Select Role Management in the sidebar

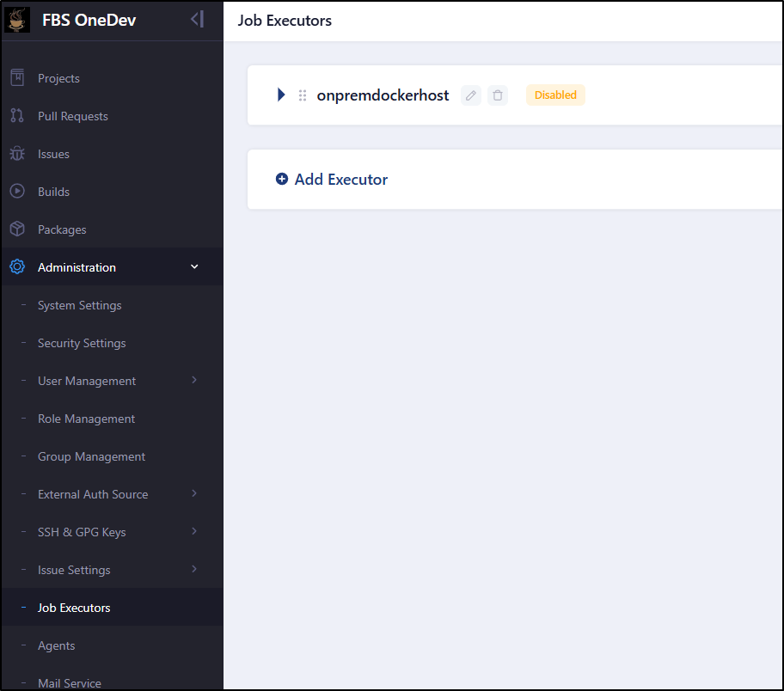click(x=87, y=419)
